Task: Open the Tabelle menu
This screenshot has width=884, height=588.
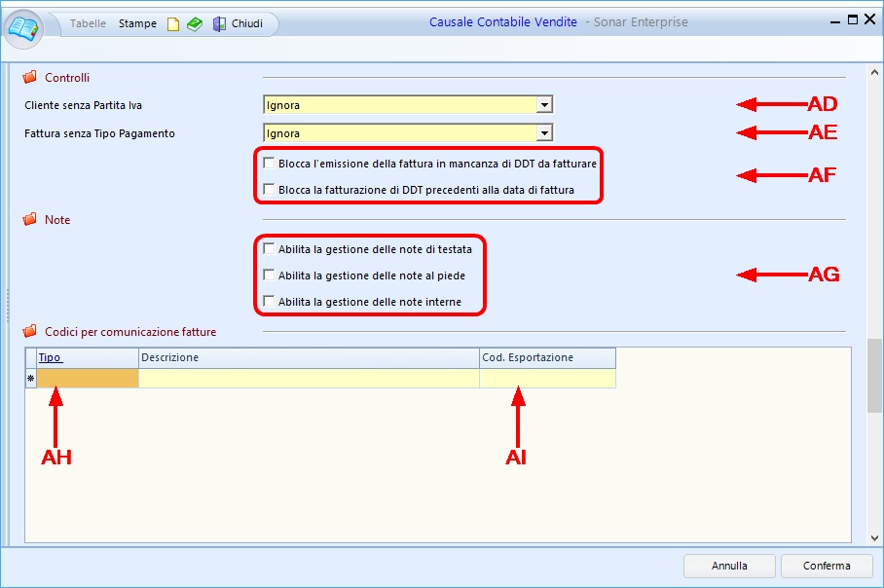Action: pyautogui.click(x=88, y=24)
